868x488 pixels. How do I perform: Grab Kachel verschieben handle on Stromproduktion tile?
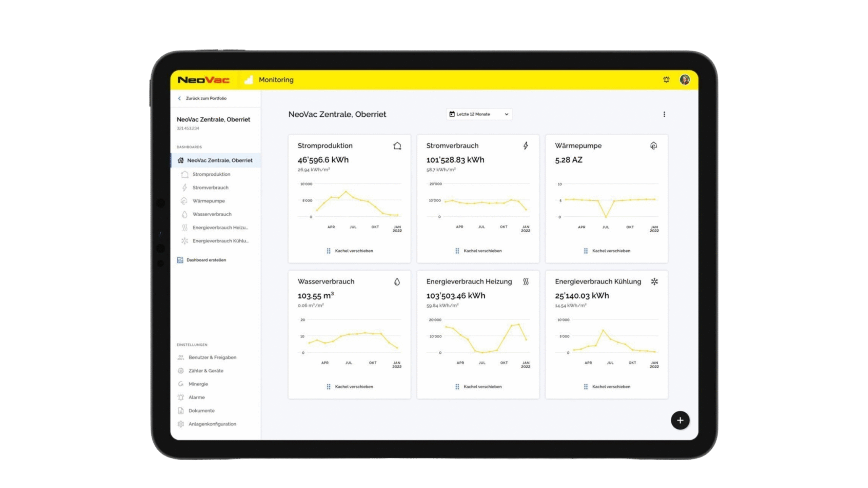329,251
